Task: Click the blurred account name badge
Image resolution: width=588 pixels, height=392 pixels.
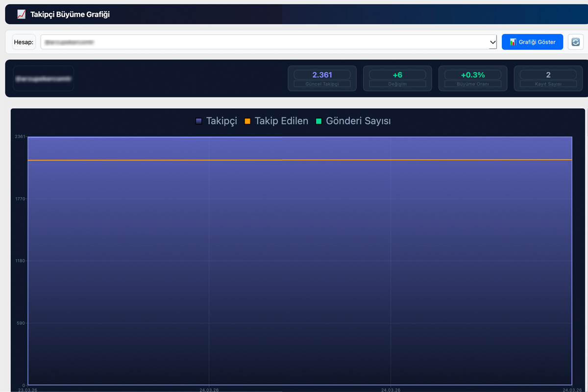Action: pyautogui.click(x=44, y=78)
